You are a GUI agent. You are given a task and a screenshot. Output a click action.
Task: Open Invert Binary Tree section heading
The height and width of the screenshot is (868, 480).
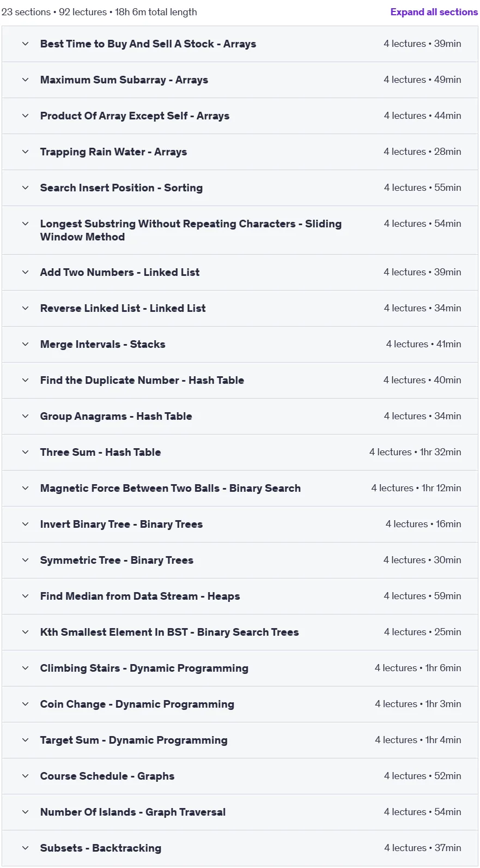[x=121, y=524]
